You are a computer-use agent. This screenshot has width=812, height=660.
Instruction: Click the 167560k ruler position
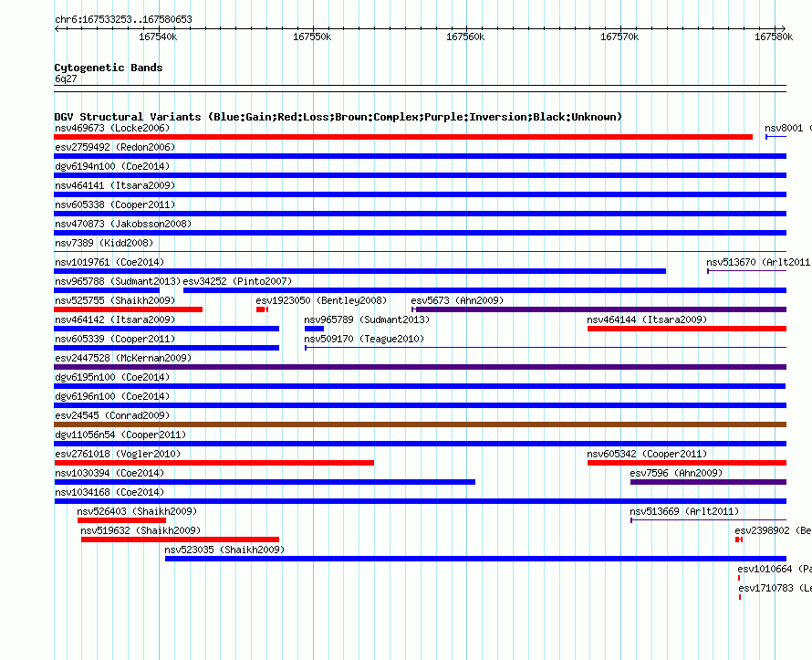[x=465, y=37]
